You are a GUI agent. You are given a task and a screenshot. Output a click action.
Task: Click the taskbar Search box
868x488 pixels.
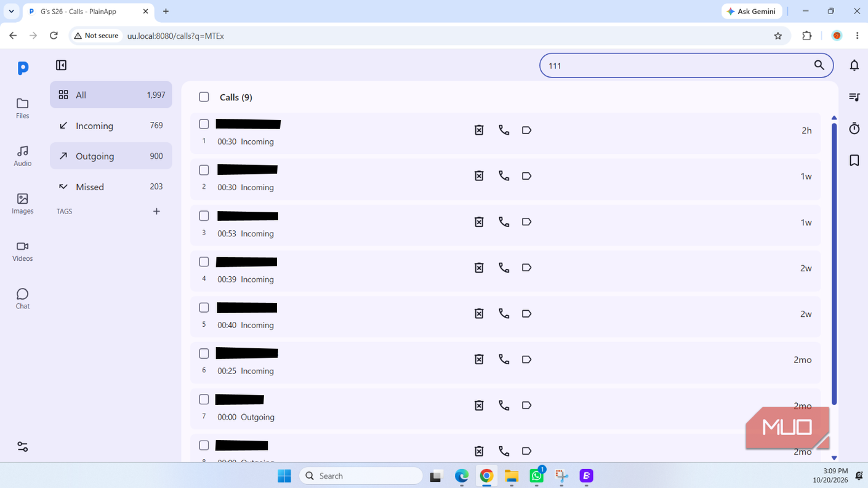[x=361, y=476]
